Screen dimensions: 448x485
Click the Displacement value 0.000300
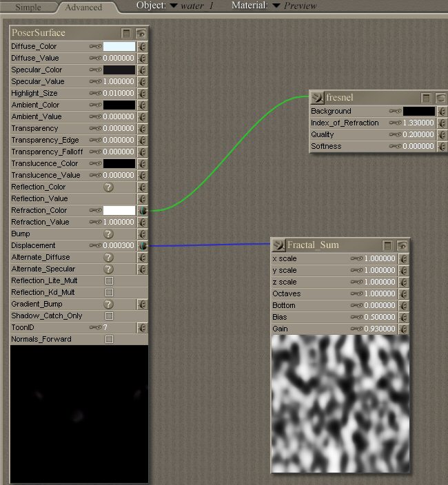click(119, 245)
